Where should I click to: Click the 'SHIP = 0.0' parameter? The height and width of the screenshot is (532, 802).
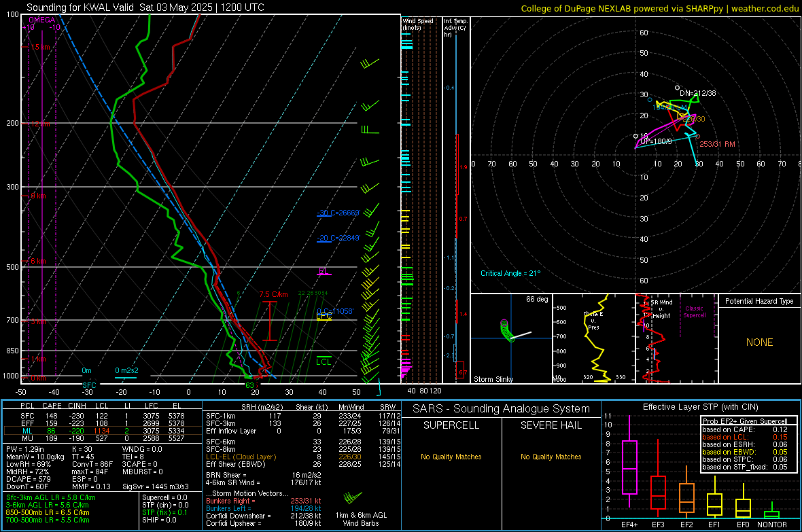coord(159,520)
